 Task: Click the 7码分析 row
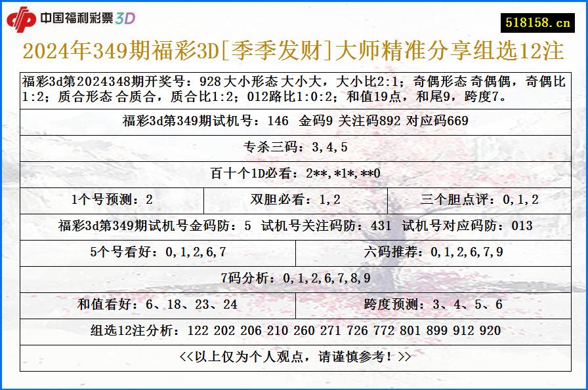(294, 275)
